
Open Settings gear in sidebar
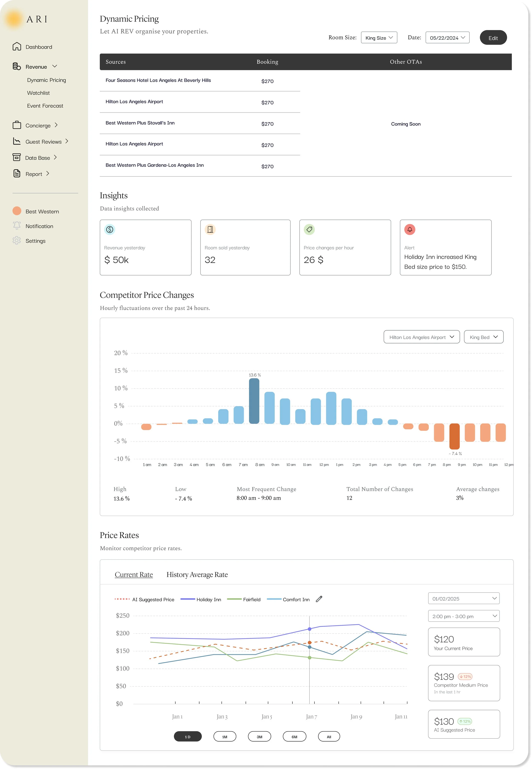tap(17, 240)
